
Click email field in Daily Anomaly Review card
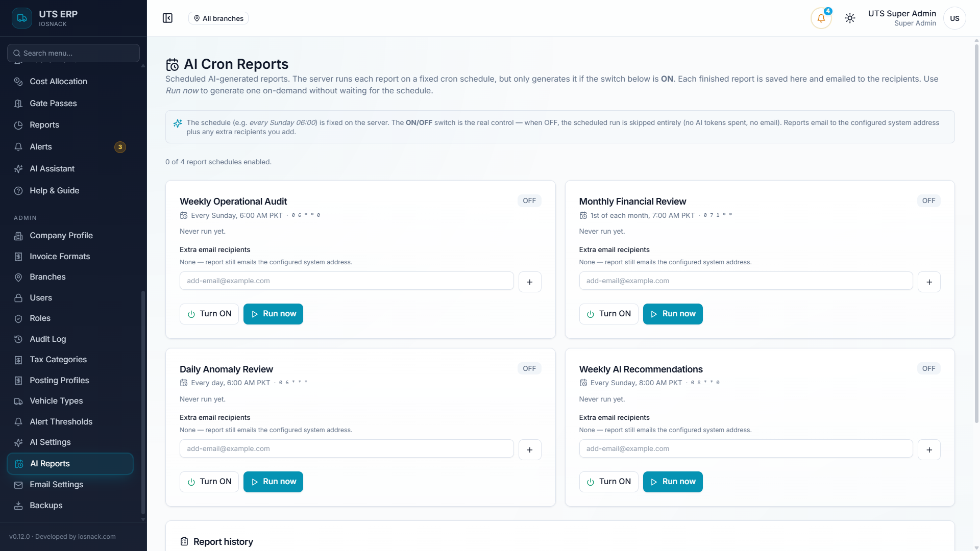coord(347,448)
